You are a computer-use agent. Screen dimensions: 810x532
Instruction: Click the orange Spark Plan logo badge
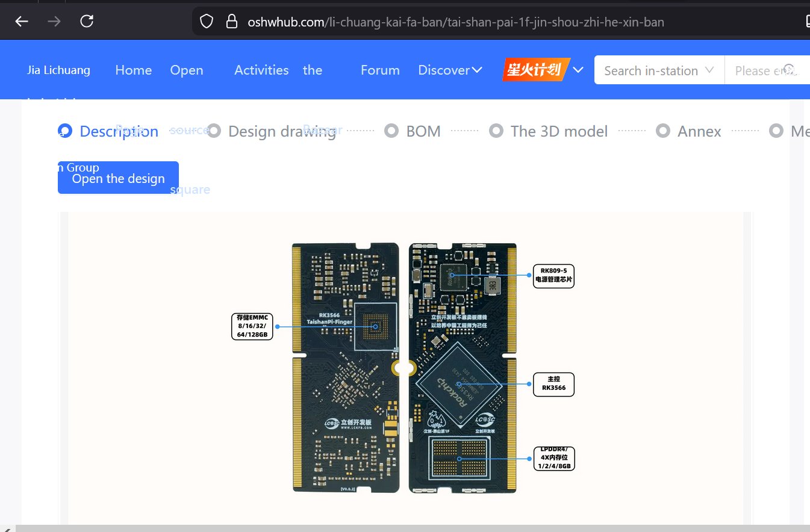[535, 70]
